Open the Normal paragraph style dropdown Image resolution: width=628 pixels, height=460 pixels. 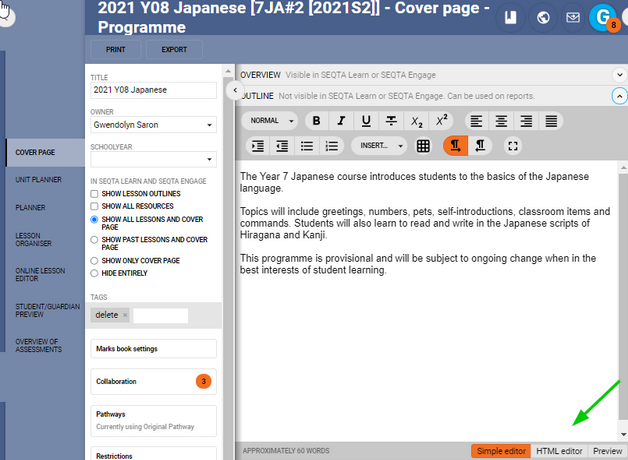click(272, 121)
